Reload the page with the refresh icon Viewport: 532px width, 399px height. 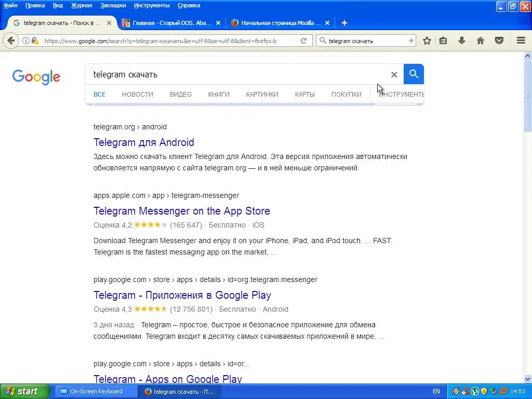(303, 41)
